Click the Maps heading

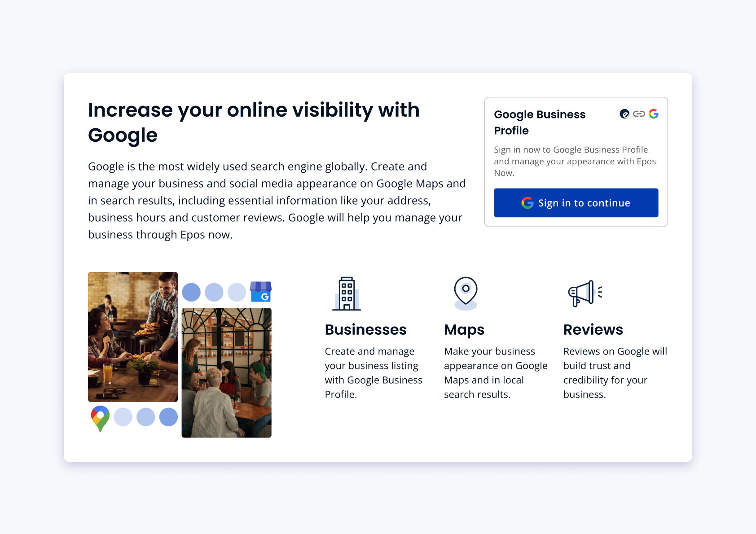point(464,329)
